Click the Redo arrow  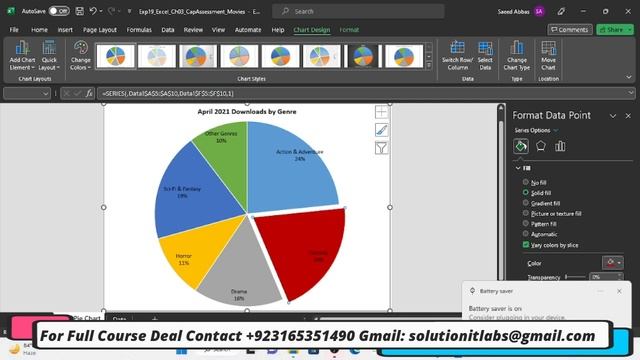[x=111, y=11]
